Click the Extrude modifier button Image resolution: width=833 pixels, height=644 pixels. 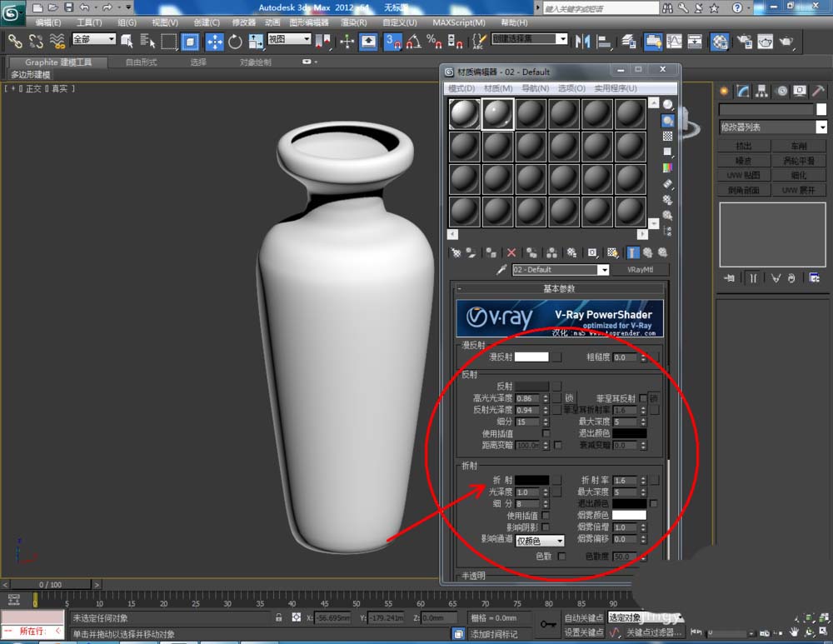[x=744, y=146]
